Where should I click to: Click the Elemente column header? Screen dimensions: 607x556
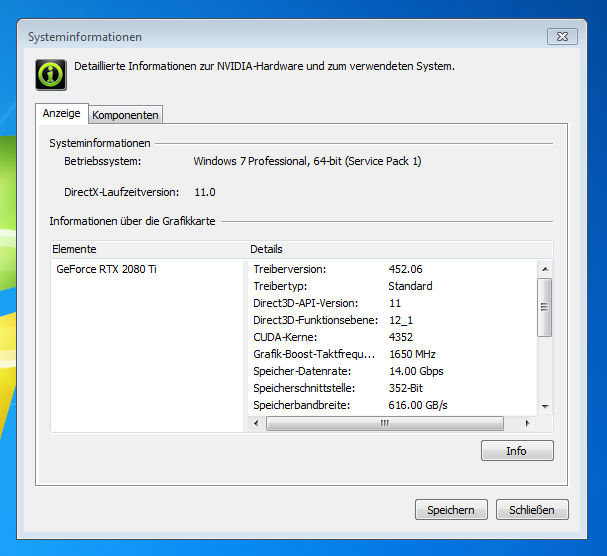point(149,249)
